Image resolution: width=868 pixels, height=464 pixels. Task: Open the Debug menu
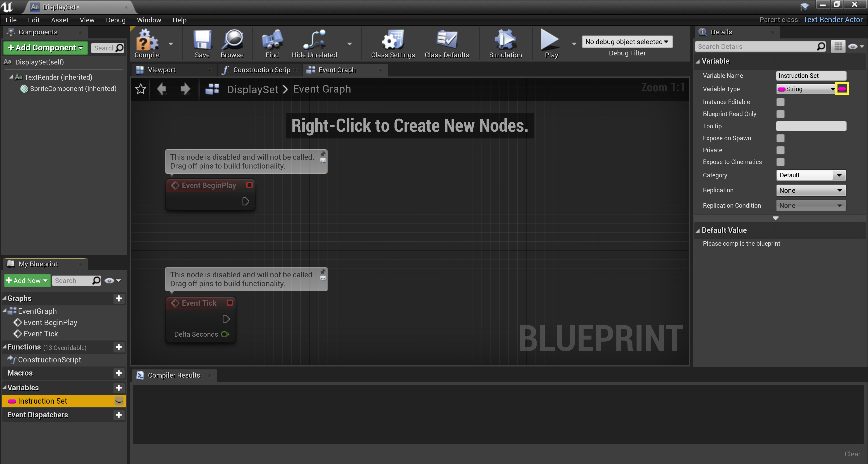[x=116, y=20]
